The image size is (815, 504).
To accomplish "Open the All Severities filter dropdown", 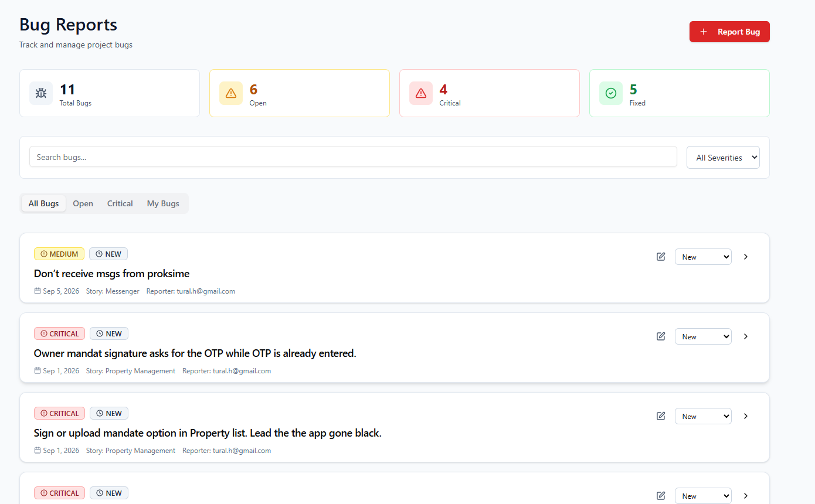I will (723, 158).
